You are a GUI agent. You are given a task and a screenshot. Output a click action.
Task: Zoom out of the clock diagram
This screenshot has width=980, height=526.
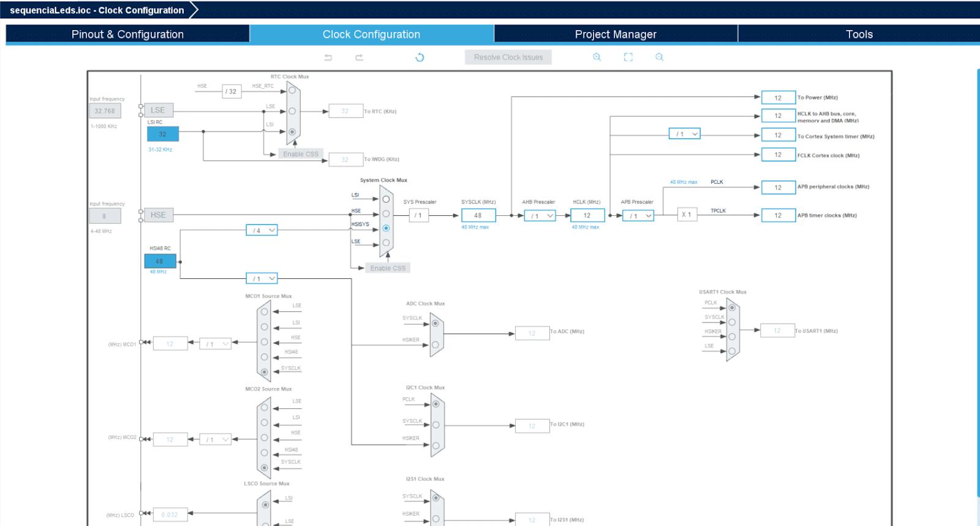coord(660,57)
